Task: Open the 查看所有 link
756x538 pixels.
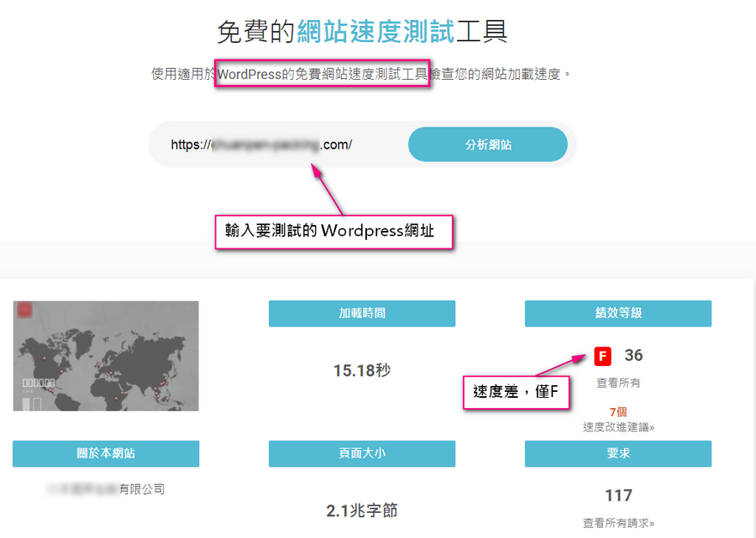Action: [x=618, y=383]
